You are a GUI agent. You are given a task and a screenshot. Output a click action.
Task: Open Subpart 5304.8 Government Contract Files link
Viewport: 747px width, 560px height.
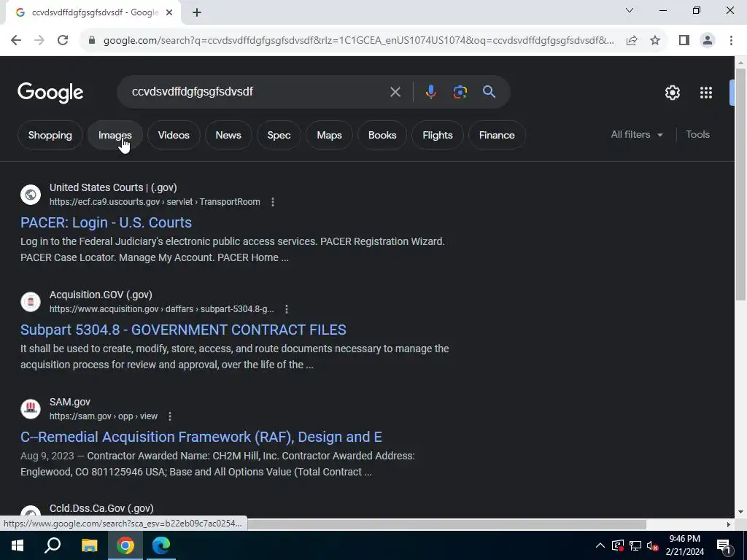[183, 330]
